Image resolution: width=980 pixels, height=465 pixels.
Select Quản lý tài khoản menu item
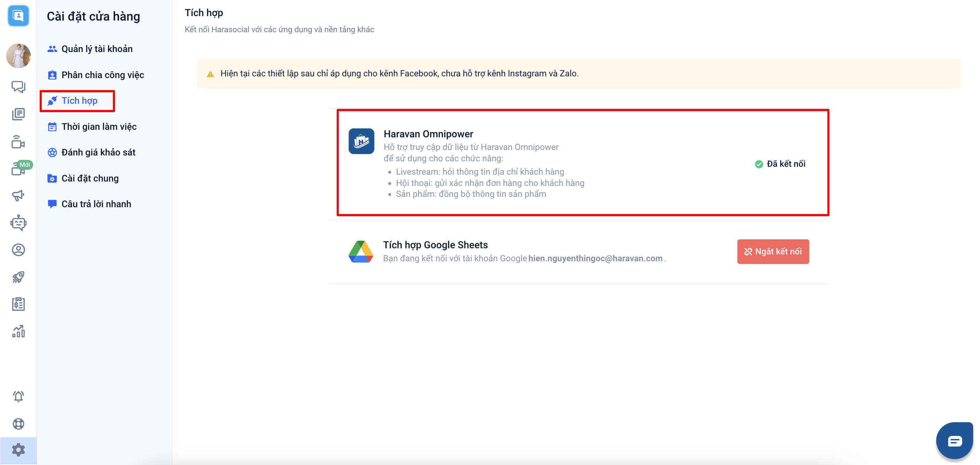(96, 49)
